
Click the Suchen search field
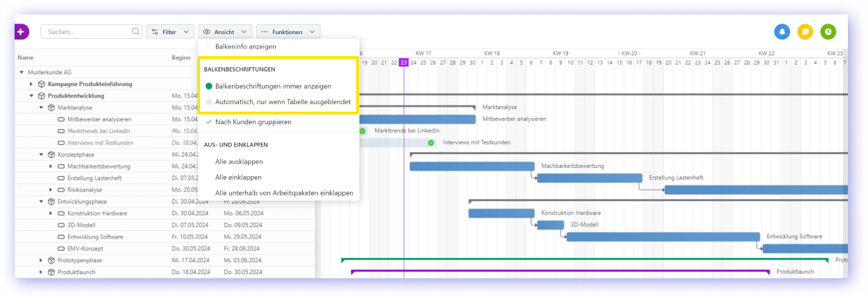click(x=83, y=32)
